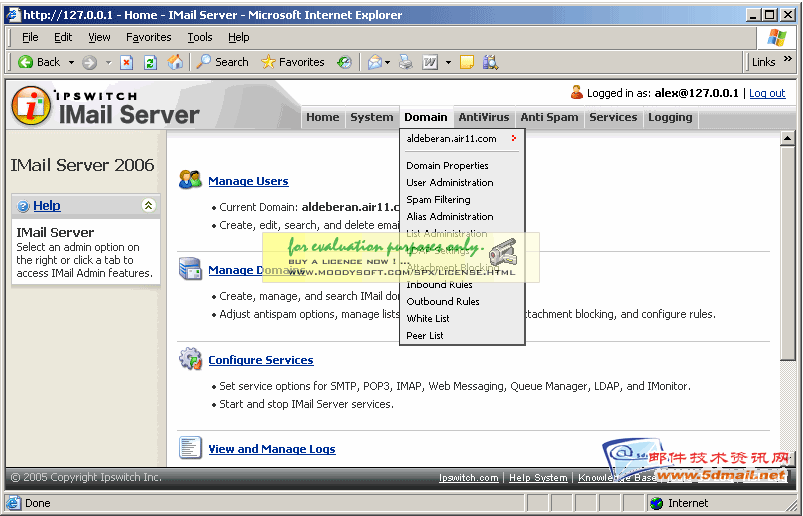The width and height of the screenshot is (803, 516).
Task: Open the Back button history dropdown arrow
Action: [x=71, y=62]
